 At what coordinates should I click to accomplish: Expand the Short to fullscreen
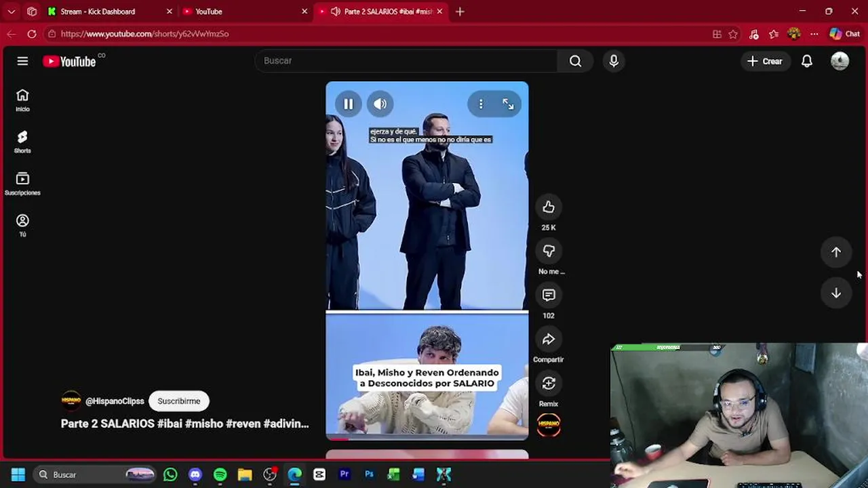[x=508, y=104]
